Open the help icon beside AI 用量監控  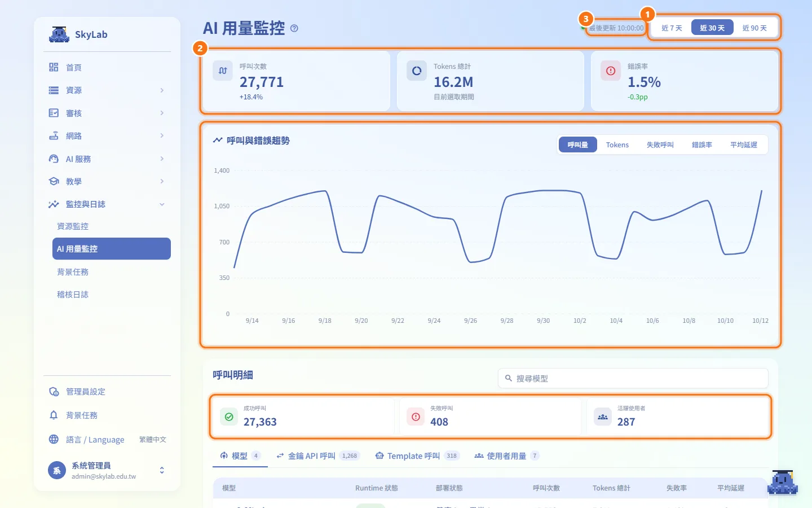coord(294,28)
